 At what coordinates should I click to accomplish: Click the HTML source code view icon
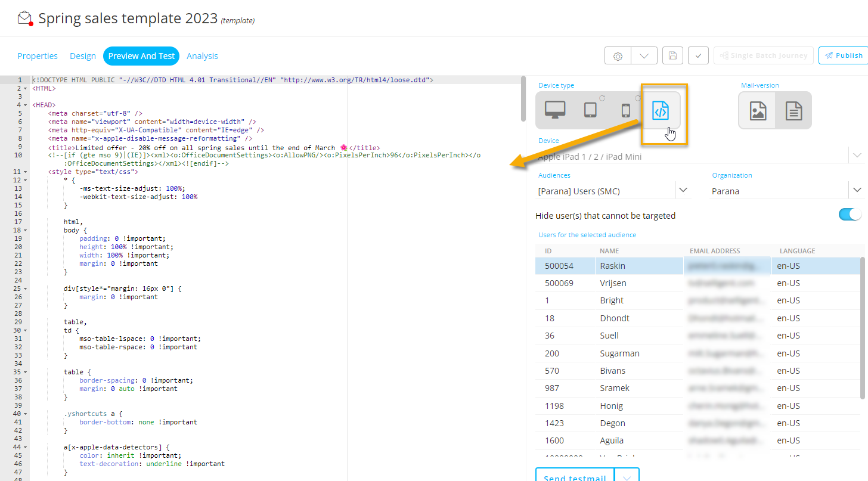tap(661, 110)
